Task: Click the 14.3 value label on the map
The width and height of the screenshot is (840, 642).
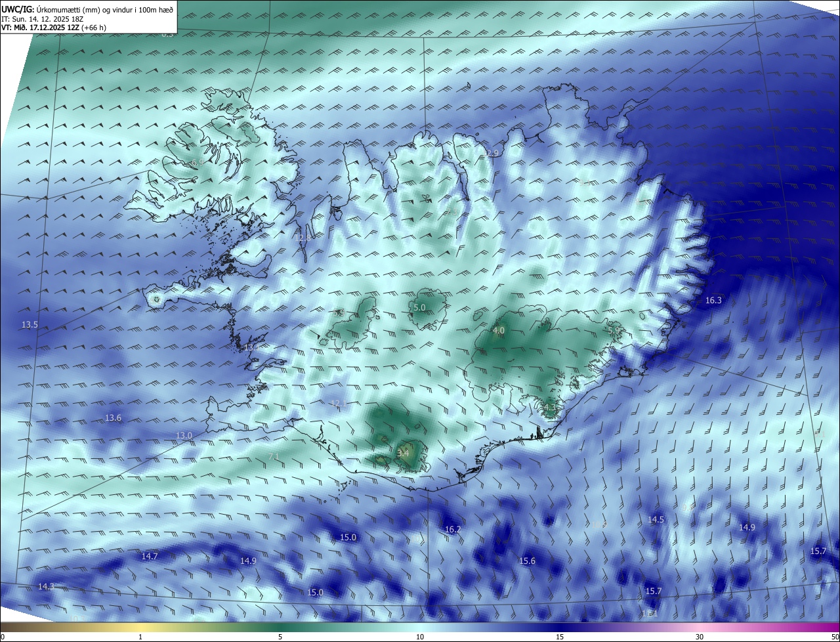Action: pos(46,586)
